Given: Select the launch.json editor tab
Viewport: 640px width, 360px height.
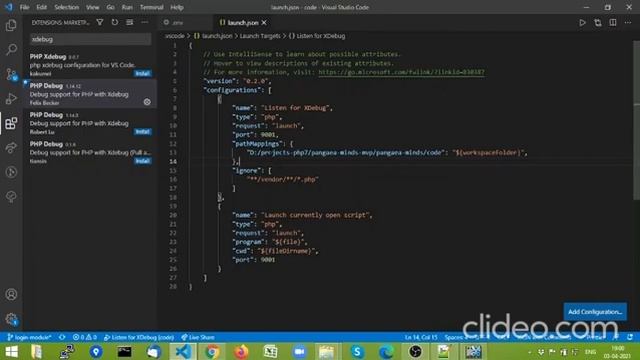Looking at the screenshot, I should pos(242,23).
